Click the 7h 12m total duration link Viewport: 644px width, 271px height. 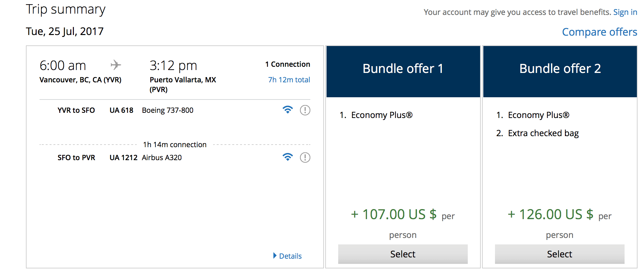pyautogui.click(x=289, y=80)
